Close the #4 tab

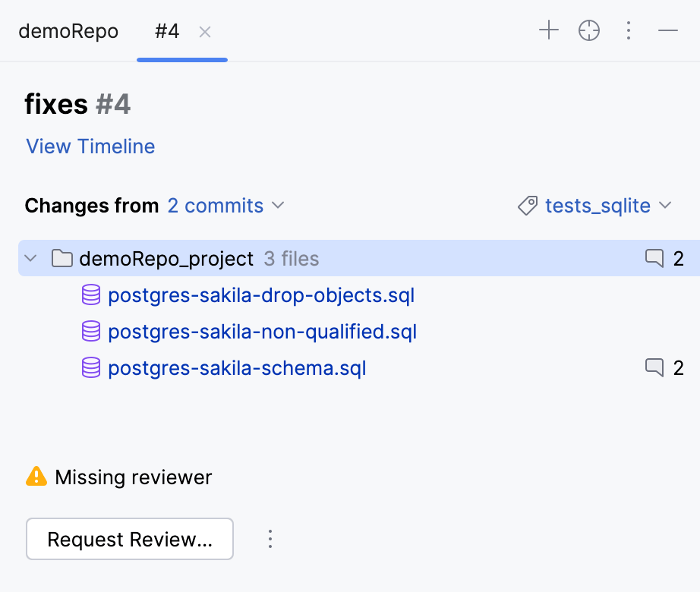pyautogui.click(x=203, y=32)
